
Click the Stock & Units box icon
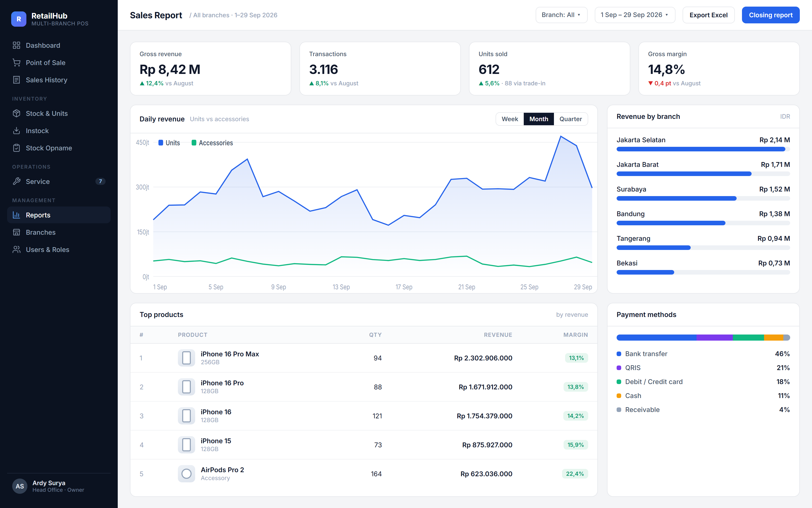coord(16,114)
